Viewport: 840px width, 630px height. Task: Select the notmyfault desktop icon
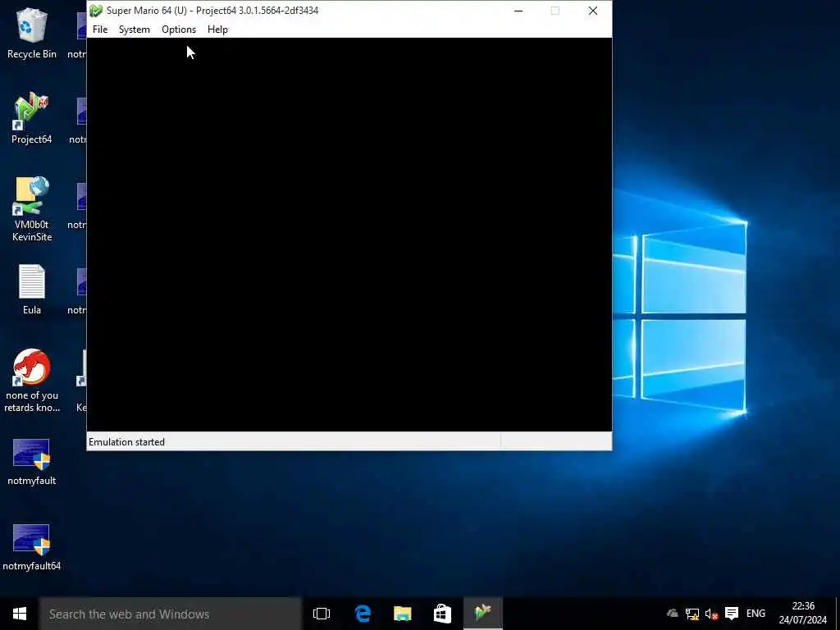32,462
